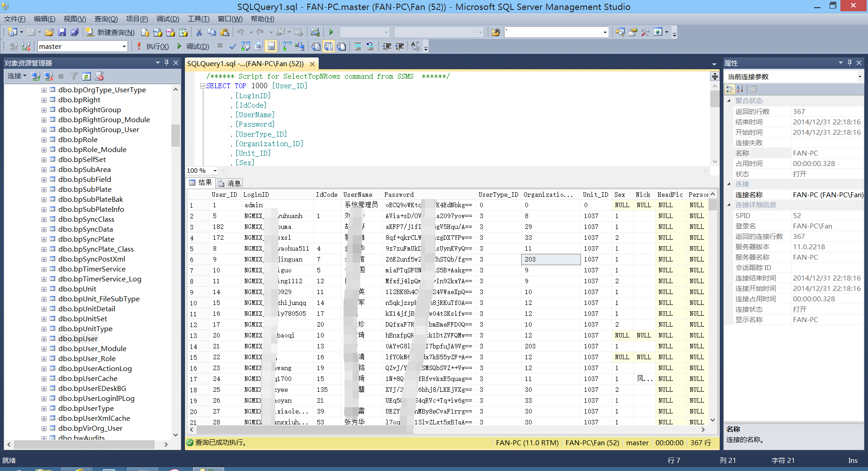Toggle auto-hide pin on Object Explorer
The width and height of the screenshot is (868, 471).
pos(166,63)
